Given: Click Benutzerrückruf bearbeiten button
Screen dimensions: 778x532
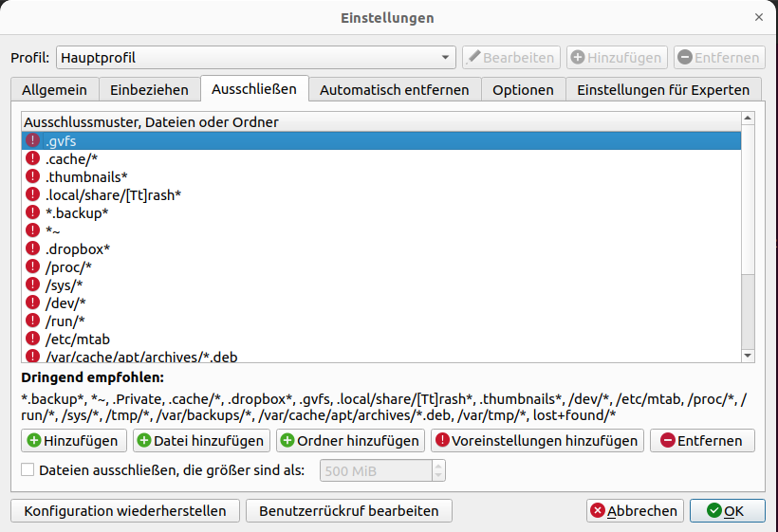Looking at the screenshot, I should (x=349, y=511).
